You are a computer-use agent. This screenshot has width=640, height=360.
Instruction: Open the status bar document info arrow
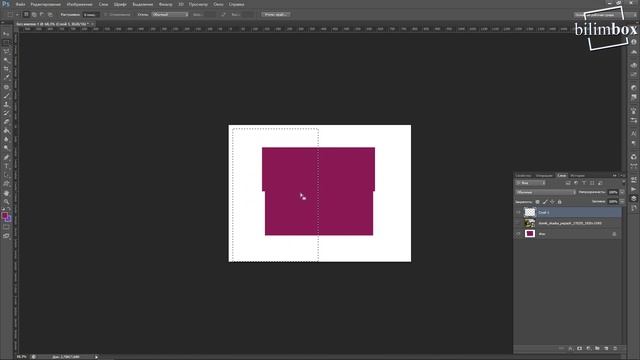(97, 357)
